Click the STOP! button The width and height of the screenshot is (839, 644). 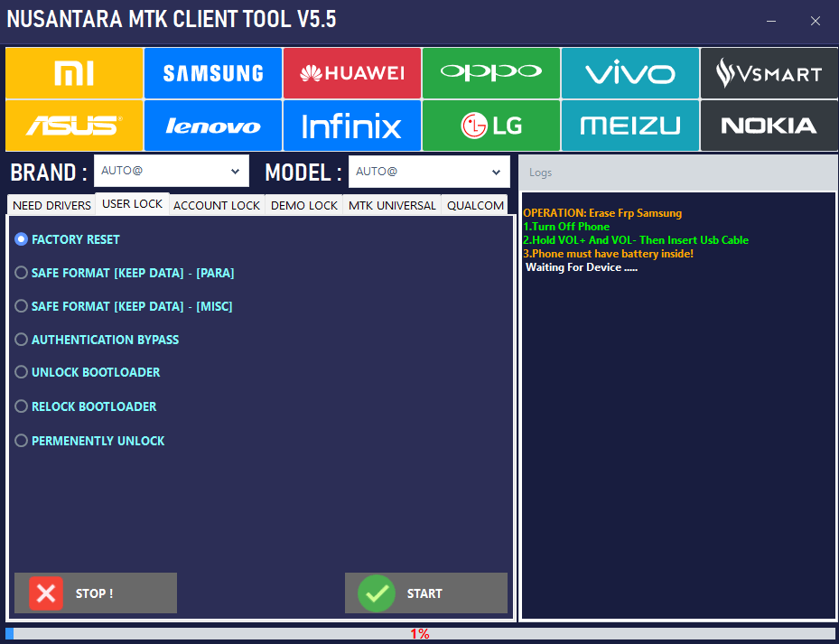pyautogui.click(x=95, y=593)
